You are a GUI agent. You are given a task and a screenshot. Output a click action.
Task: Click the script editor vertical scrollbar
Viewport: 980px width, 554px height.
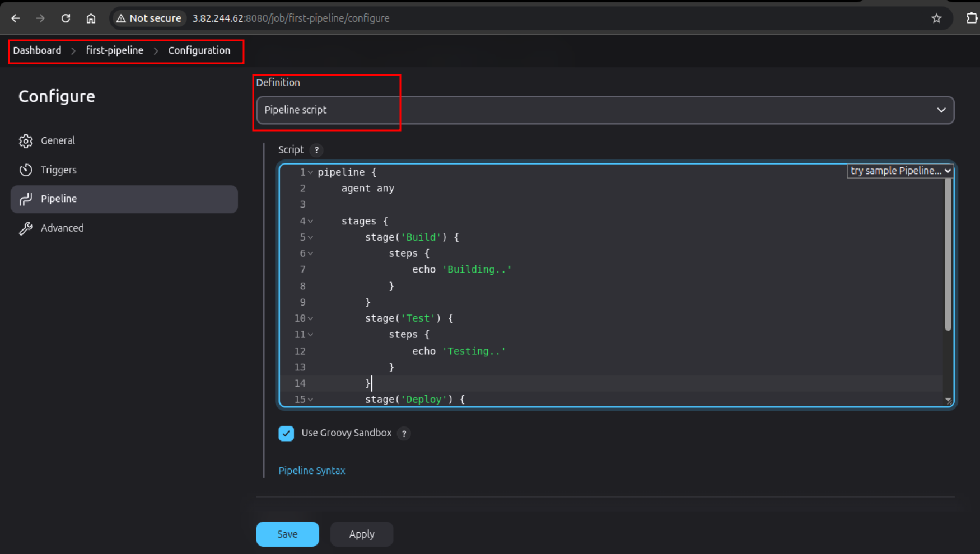tap(948, 255)
